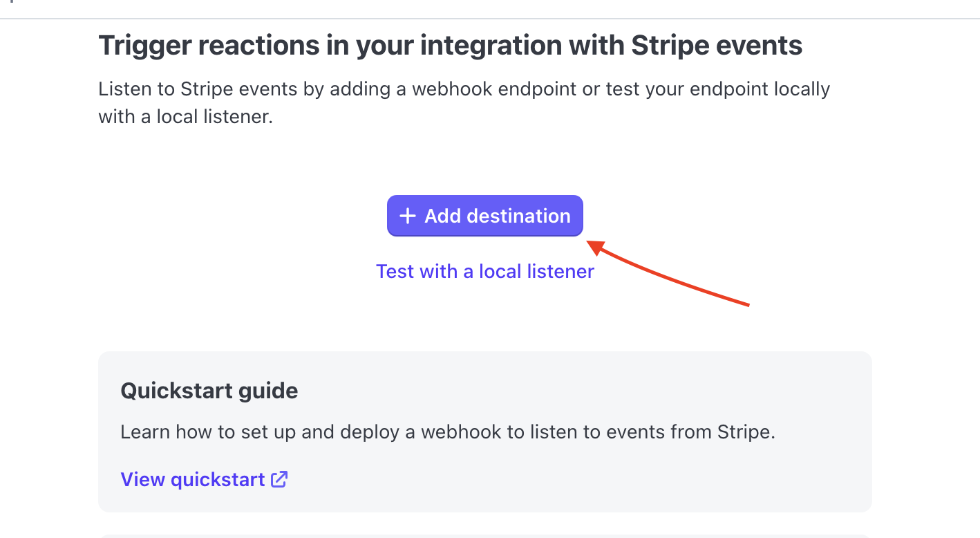This screenshot has width=980, height=538.
Task: Click the gray Quickstart guide card background
Action: coord(485,432)
